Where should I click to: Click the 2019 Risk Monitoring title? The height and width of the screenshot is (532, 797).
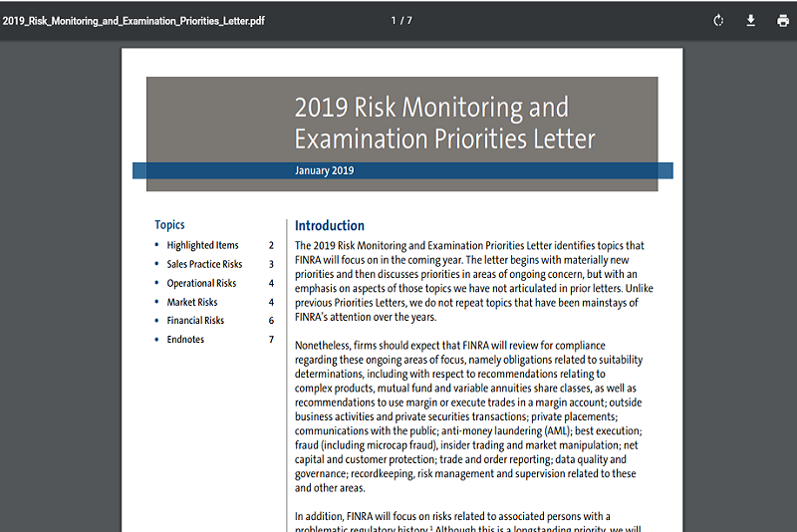pyautogui.click(x=444, y=123)
